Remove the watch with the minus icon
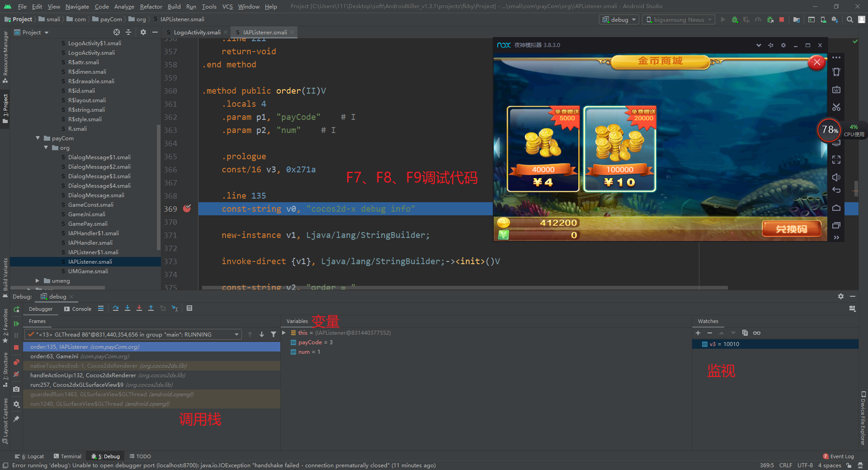Screen dimensions: 868x470 click(x=710, y=333)
